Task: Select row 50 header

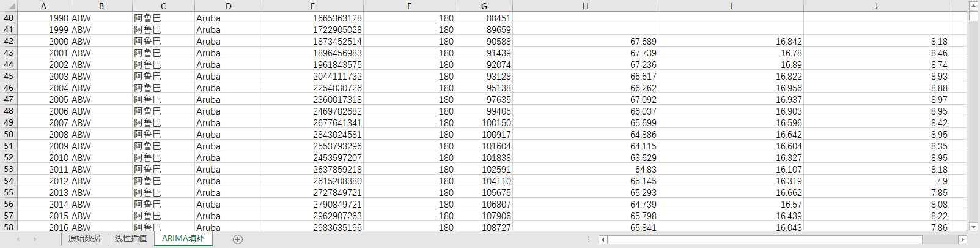Action: coord(9,134)
